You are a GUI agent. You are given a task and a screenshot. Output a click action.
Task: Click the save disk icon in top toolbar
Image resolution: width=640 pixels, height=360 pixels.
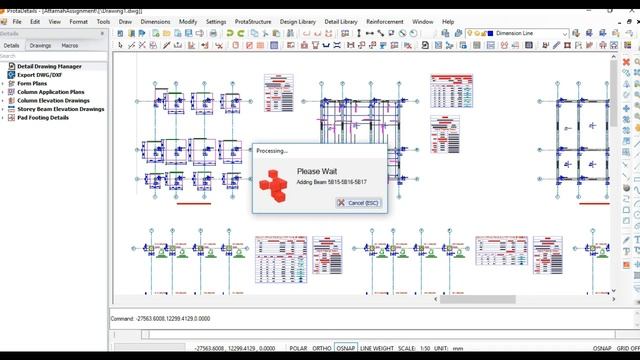click(x=188, y=33)
